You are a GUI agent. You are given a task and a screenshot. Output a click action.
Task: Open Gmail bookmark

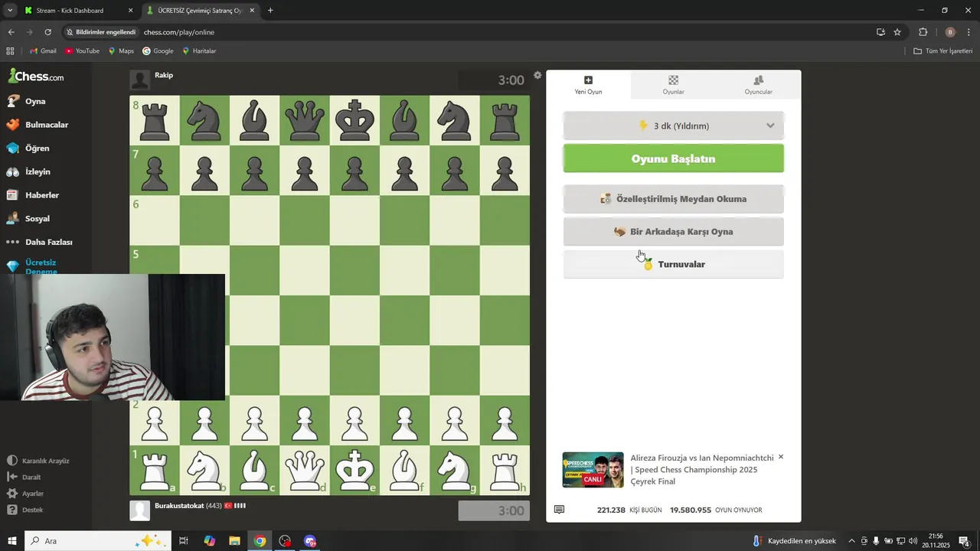click(x=43, y=51)
